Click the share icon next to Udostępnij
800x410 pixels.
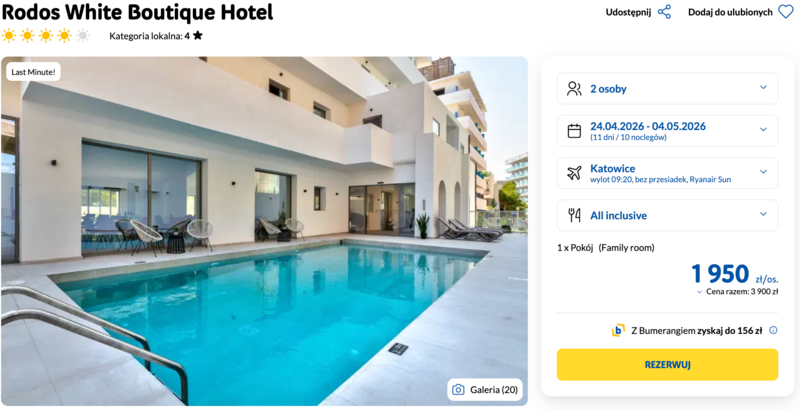pos(664,12)
